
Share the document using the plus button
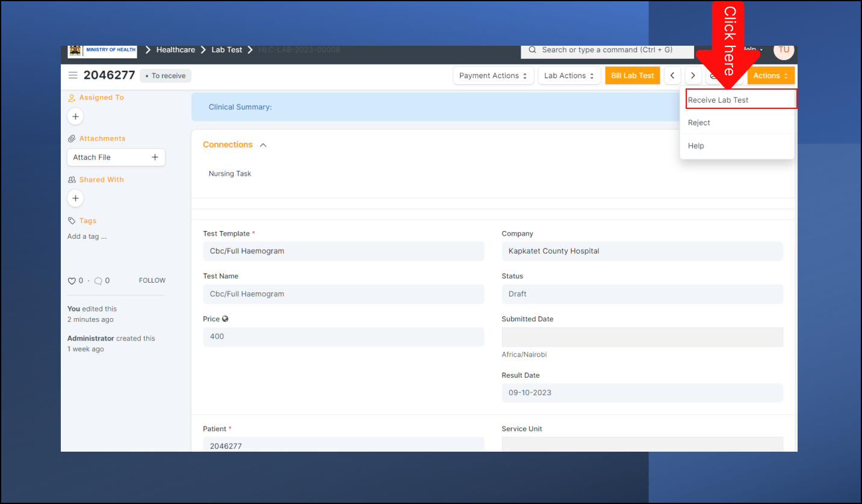(x=75, y=198)
